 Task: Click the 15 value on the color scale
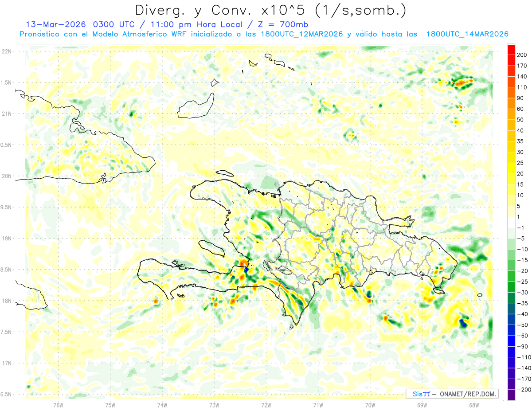[x=520, y=184]
